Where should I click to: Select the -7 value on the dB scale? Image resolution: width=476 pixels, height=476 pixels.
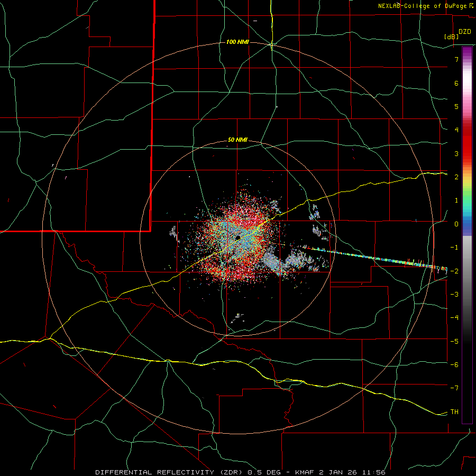(454, 388)
